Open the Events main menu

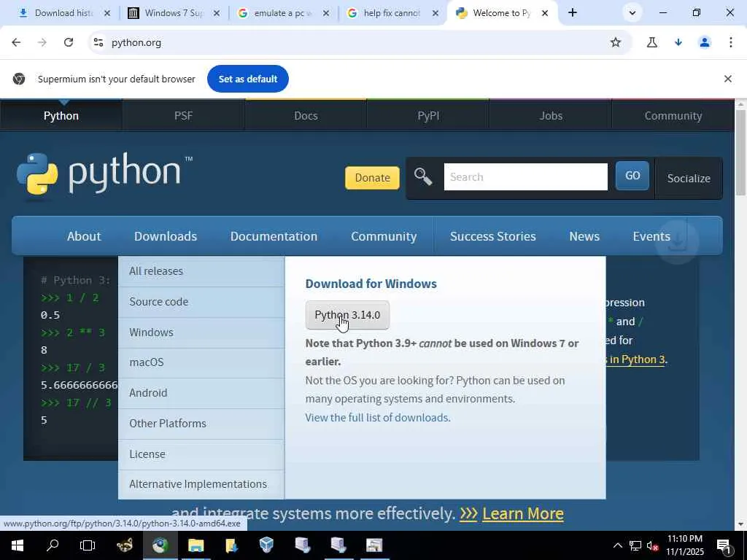[651, 236]
